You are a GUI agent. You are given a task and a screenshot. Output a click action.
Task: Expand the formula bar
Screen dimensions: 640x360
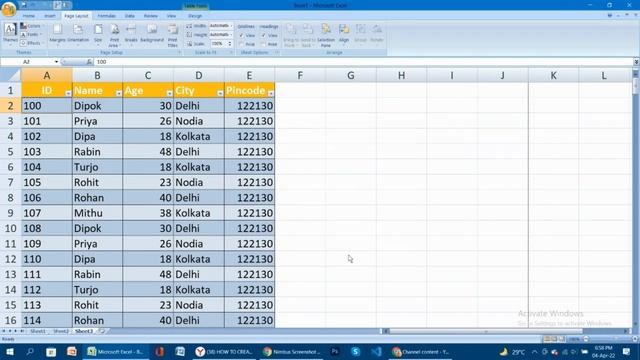(636, 62)
